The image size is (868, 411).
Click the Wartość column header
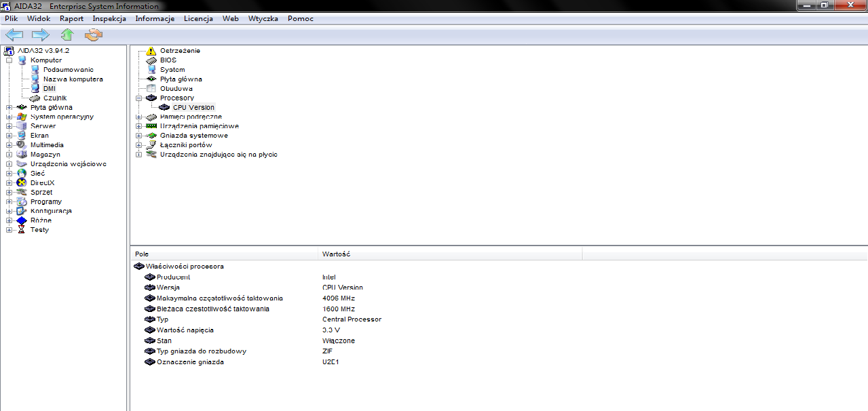click(x=451, y=254)
